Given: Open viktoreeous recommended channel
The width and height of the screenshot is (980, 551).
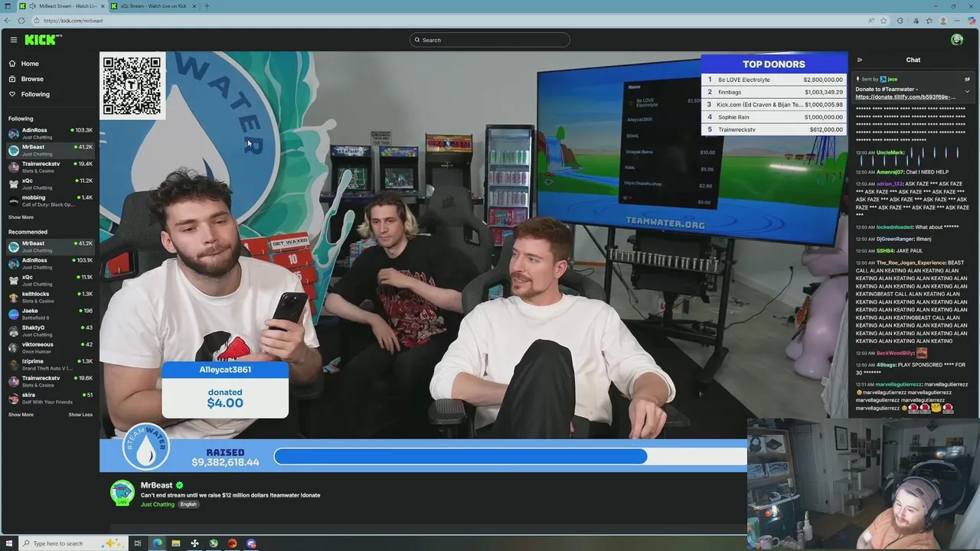Looking at the screenshot, I should [50, 347].
